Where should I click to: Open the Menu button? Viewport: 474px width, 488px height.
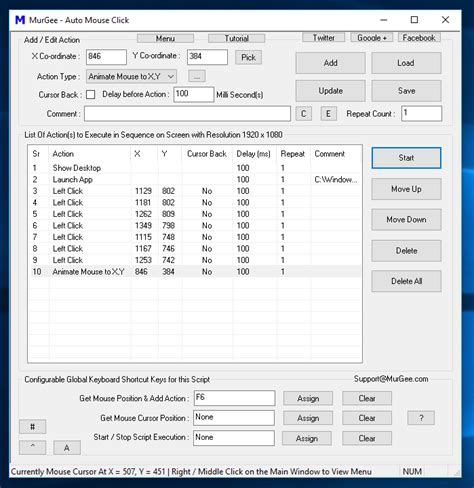165,38
